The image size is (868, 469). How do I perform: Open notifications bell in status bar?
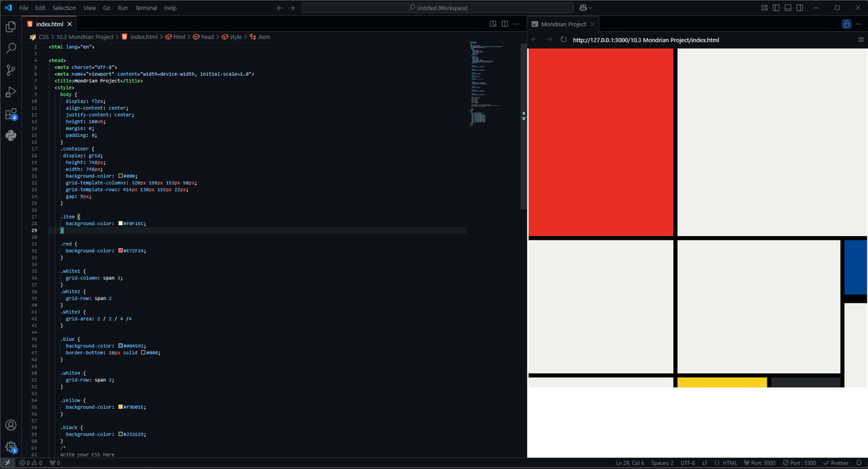tap(859, 462)
